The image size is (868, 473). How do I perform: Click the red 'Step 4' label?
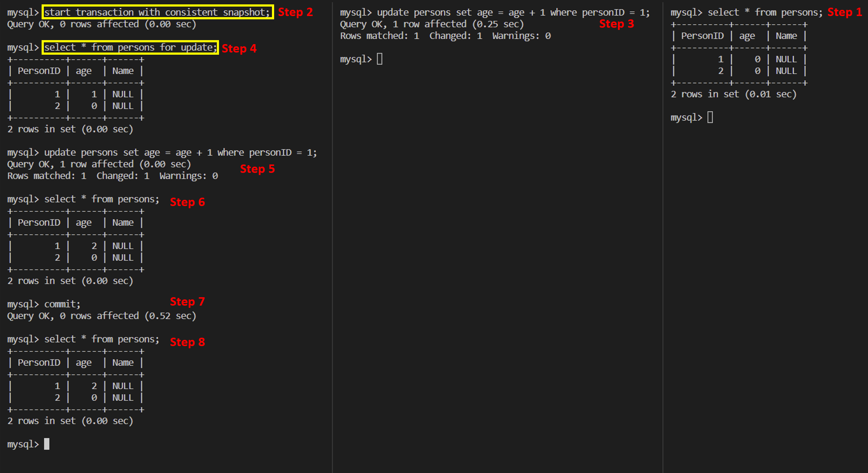(239, 49)
